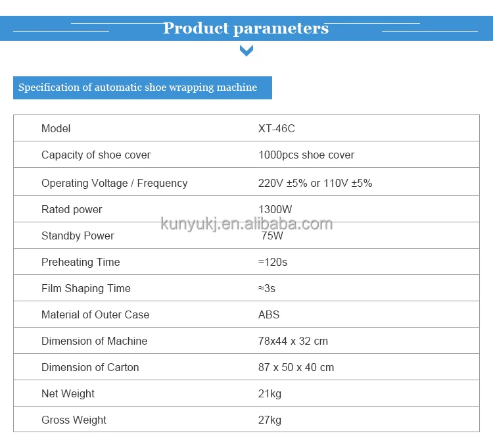Click the 27kg gross weight value
This screenshot has width=493, height=448.
270,420
